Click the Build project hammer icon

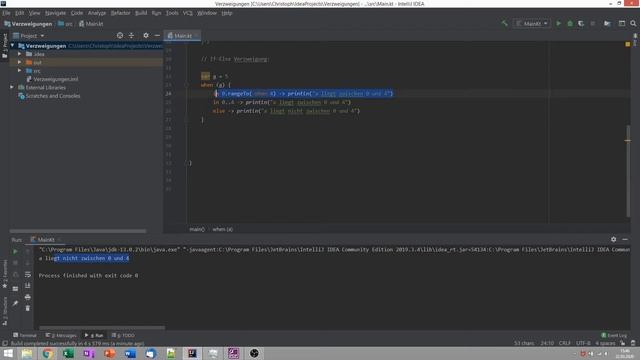point(504,24)
